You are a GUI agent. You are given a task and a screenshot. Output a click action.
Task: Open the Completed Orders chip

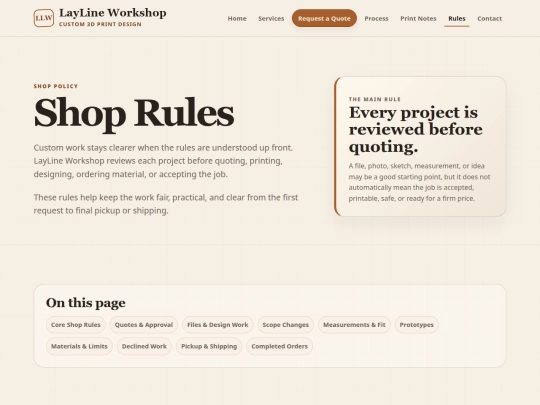[279, 346]
